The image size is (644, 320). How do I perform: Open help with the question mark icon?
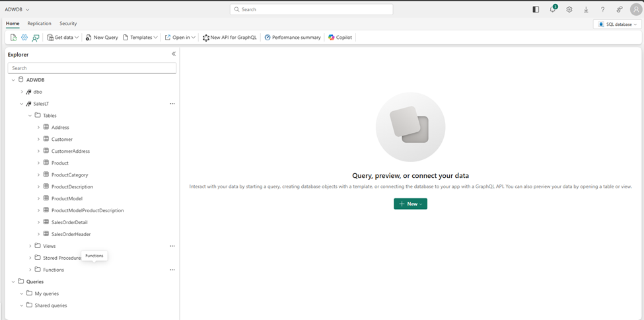coord(602,10)
